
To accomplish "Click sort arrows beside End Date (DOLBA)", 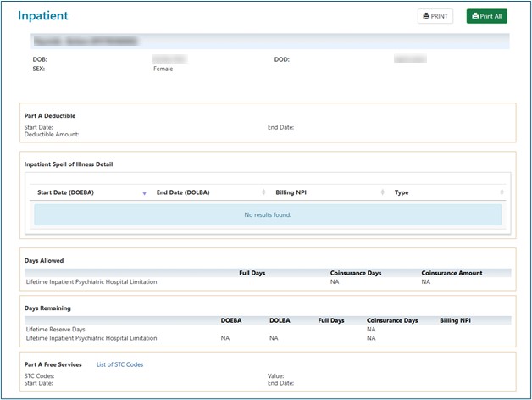I will [264, 193].
